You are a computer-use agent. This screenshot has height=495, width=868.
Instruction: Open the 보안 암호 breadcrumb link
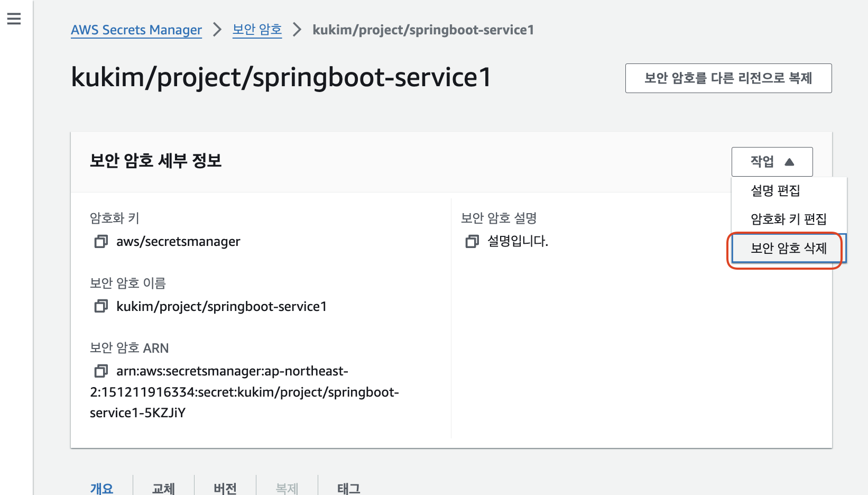pyautogui.click(x=257, y=30)
